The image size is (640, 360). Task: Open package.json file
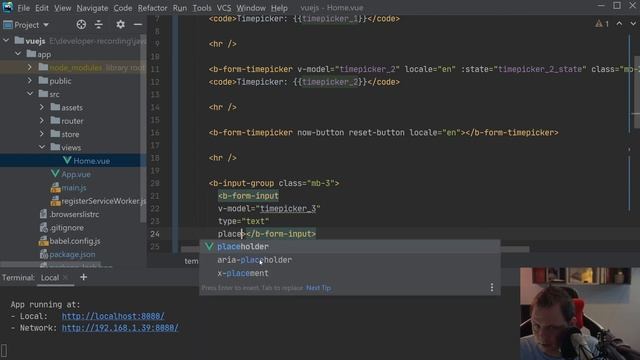[x=72, y=254]
